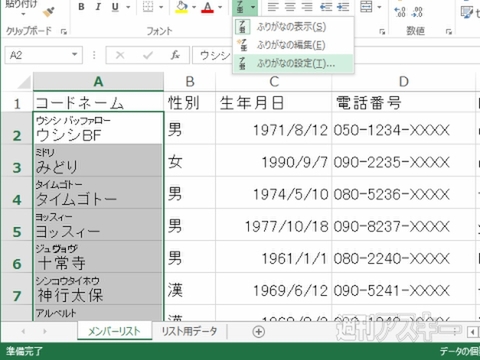Click the date cell 1971/8/12
The image size is (480, 360).
pyautogui.click(x=274, y=128)
